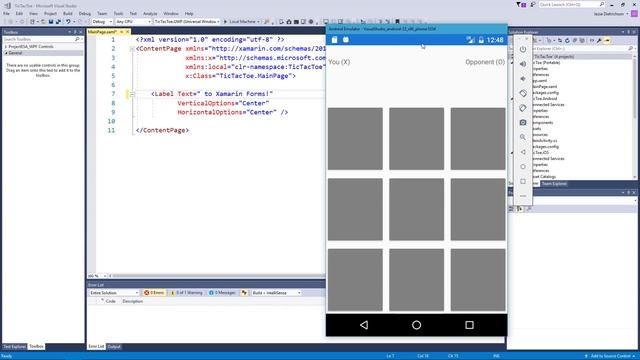
Task: Open the editor zoom percentage dropdown
Action: click(97, 276)
